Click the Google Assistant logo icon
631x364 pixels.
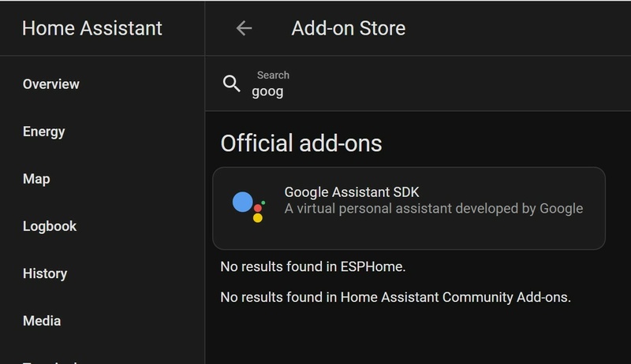point(248,207)
